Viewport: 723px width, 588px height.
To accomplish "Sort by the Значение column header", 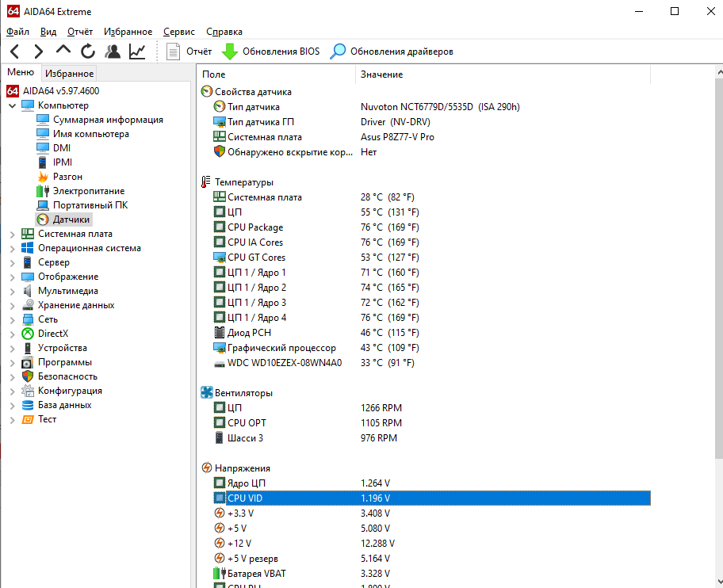I will 503,74.
